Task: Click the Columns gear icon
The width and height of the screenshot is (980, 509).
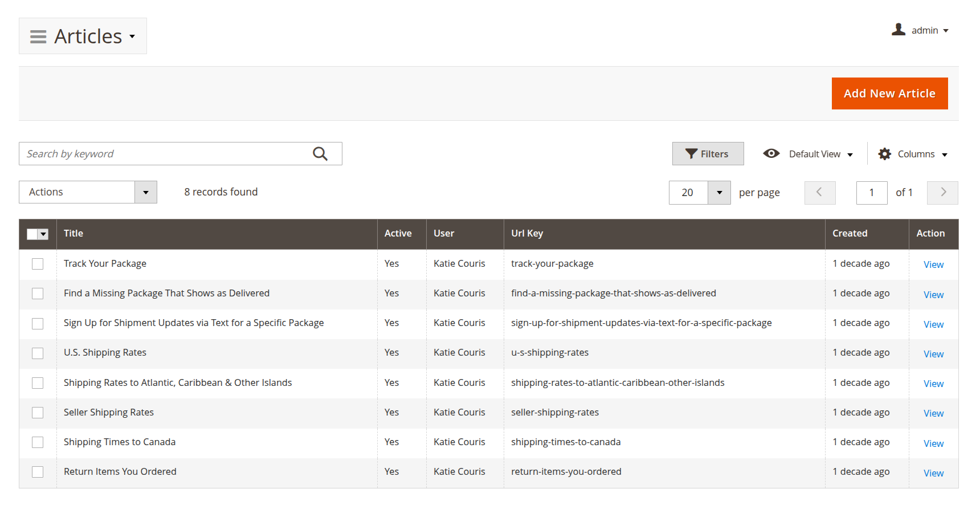Action: pyautogui.click(x=884, y=154)
